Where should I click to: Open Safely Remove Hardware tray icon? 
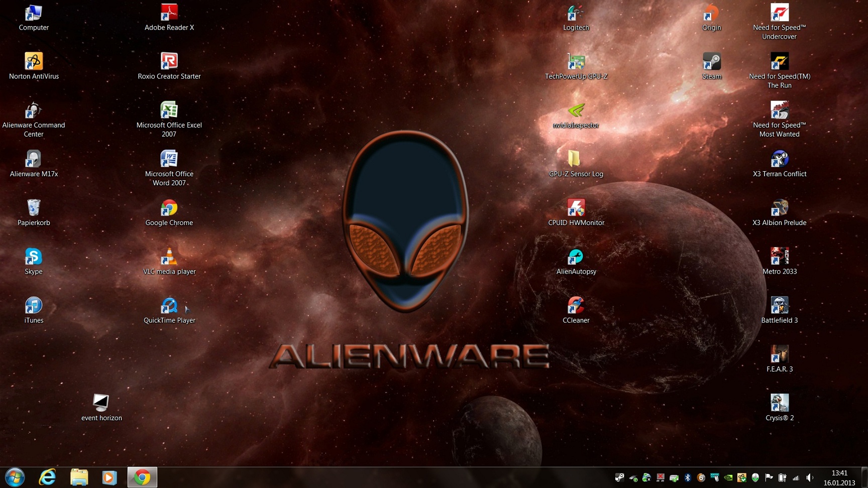tap(633, 478)
